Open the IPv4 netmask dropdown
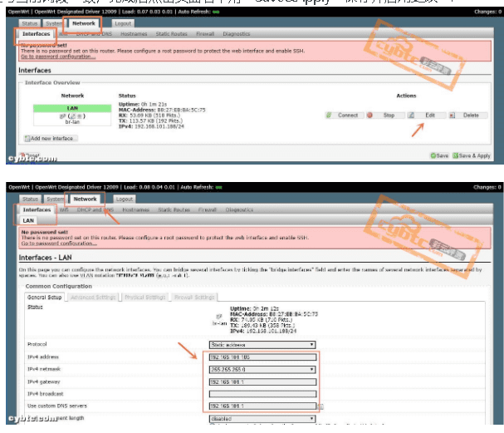 (x=262, y=370)
